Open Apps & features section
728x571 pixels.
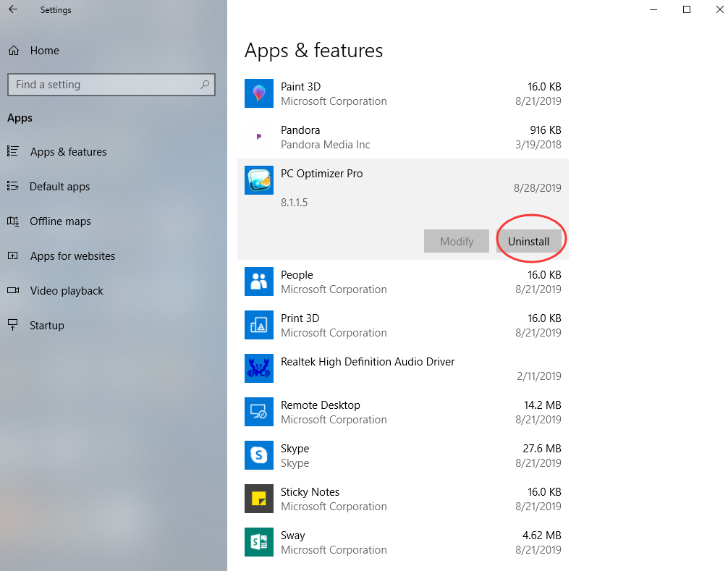click(68, 152)
